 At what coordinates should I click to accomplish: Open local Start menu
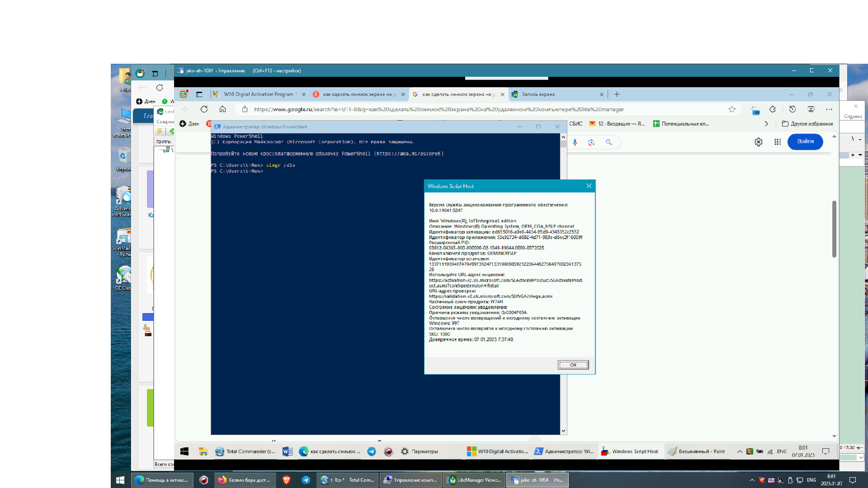click(x=120, y=480)
